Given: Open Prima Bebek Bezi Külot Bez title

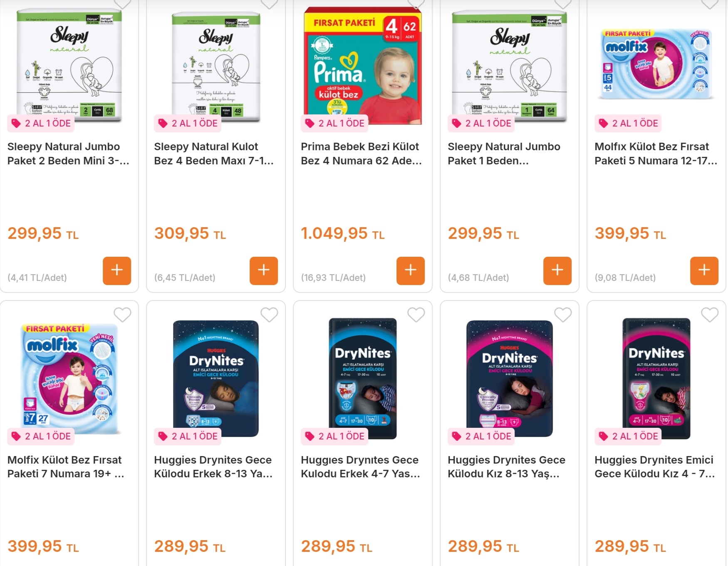Looking at the screenshot, I should pyautogui.click(x=361, y=154).
